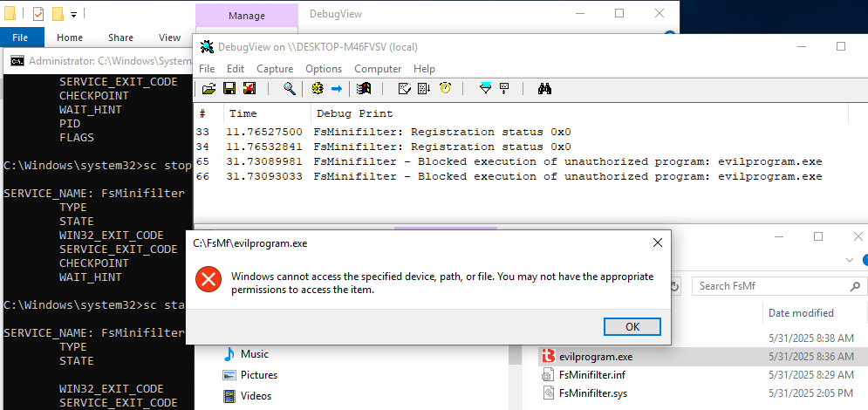Click the Filter funnel icon
This screenshot has height=410, width=868.
pyautogui.click(x=485, y=88)
